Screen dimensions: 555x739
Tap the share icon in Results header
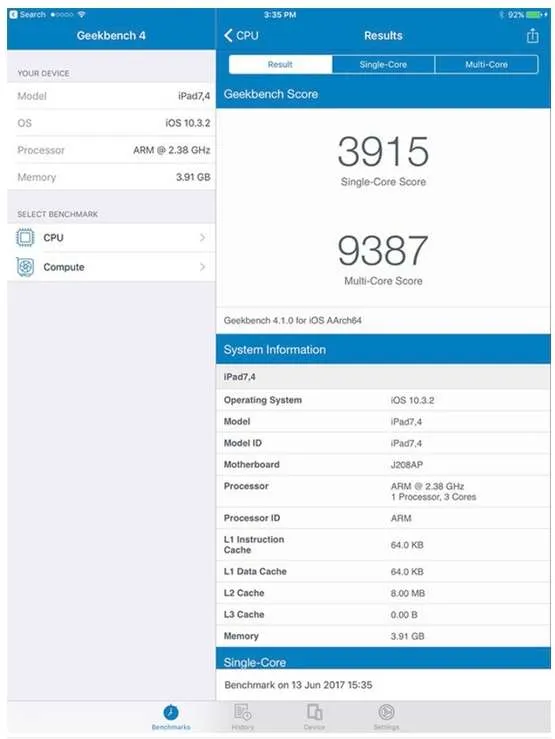(x=532, y=36)
